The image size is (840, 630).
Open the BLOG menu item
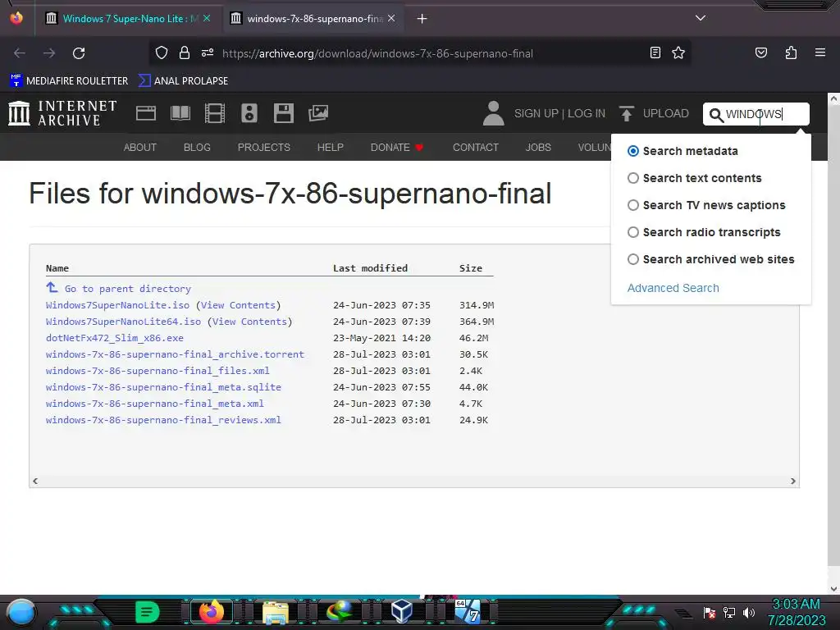pyautogui.click(x=197, y=148)
